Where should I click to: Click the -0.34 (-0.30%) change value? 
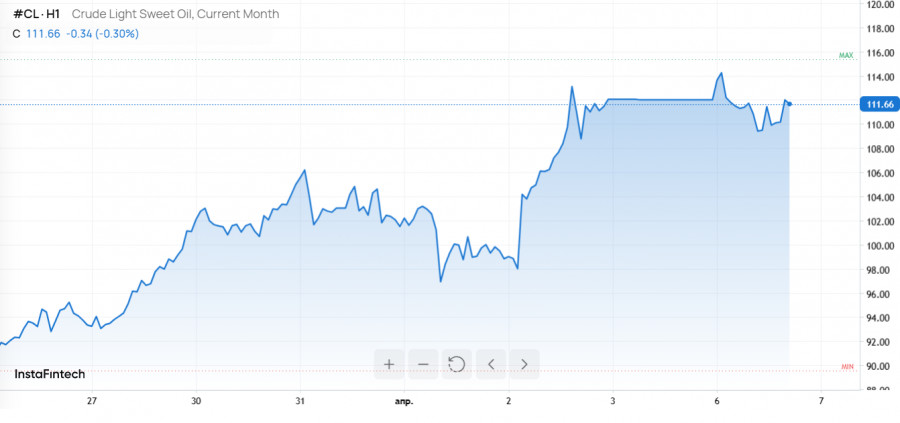point(102,34)
